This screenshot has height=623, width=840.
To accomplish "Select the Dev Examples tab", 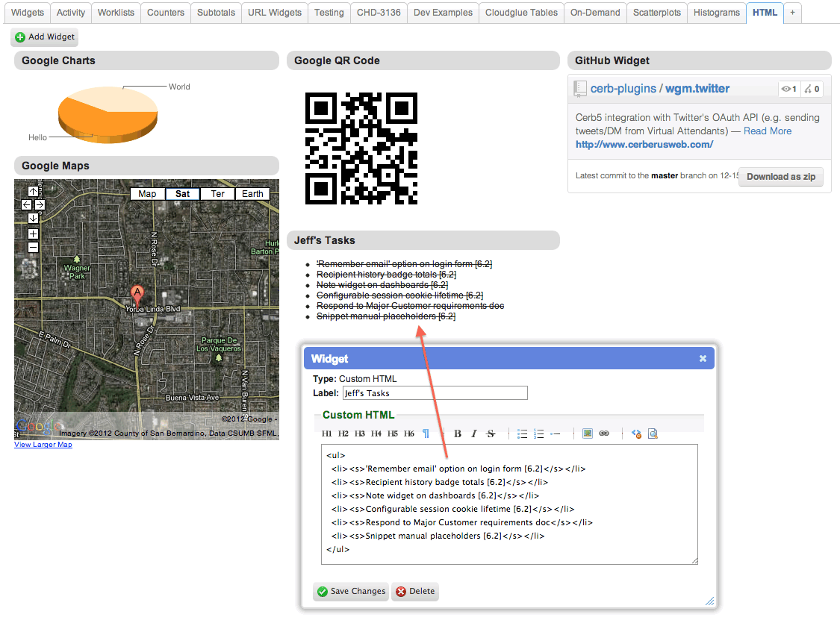I will click(443, 12).
